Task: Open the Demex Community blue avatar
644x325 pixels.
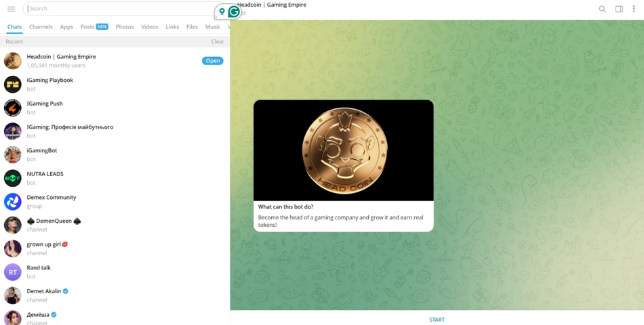Action: click(x=13, y=202)
